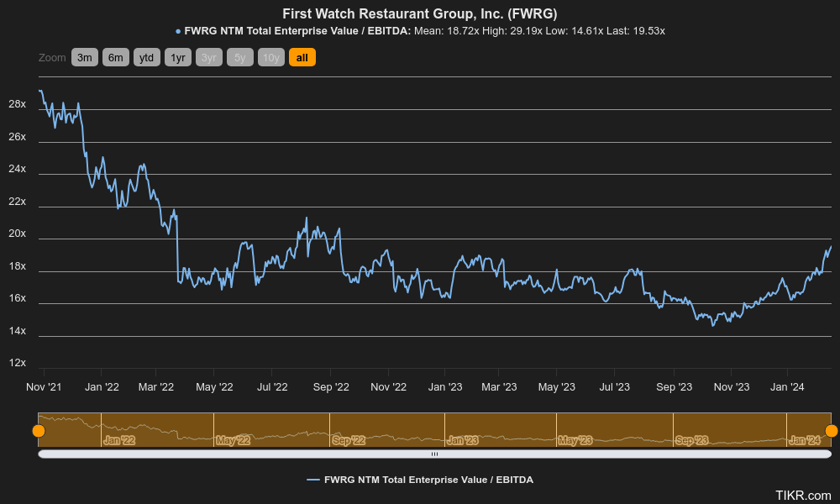
Task: Select the highlighted all zoom range
Action: [x=302, y=57]
